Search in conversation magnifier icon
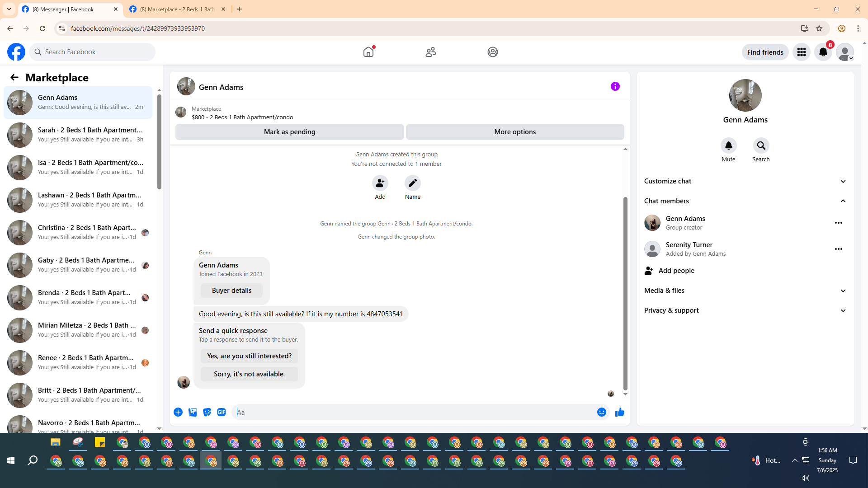868x488 pixels. tap(761, 146)
